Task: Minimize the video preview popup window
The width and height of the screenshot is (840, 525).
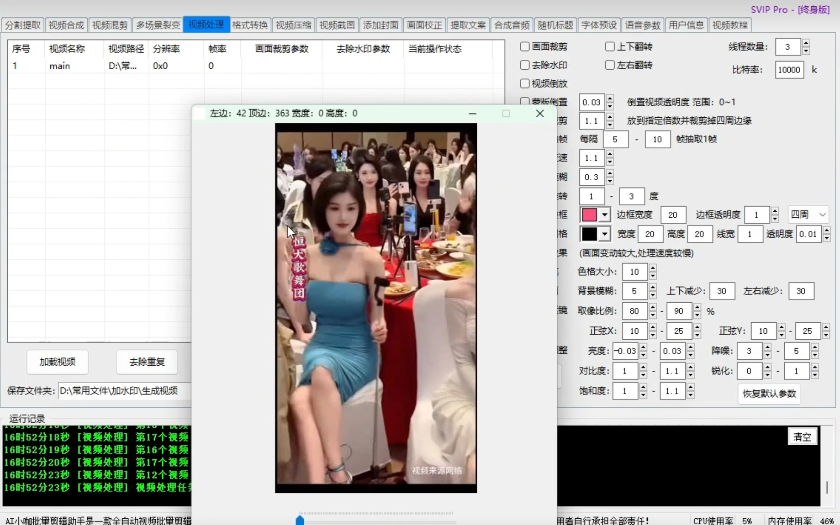Action: click(x=472, y=113)
